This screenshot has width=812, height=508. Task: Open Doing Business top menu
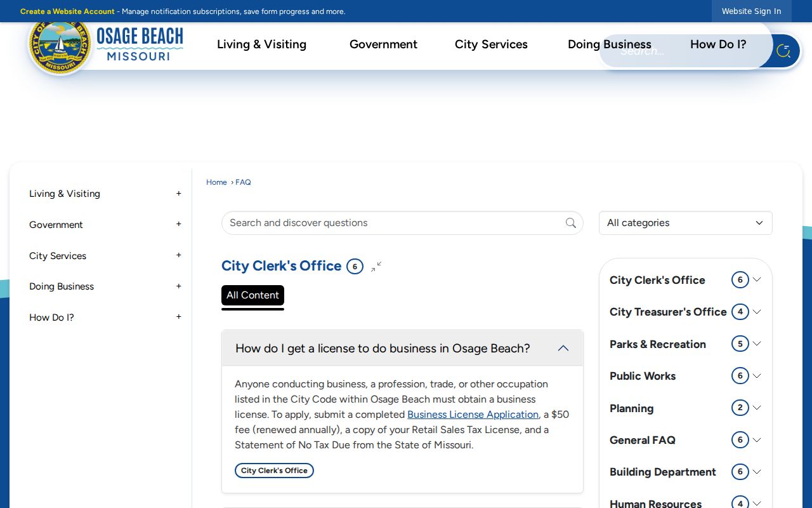(610, 44)
